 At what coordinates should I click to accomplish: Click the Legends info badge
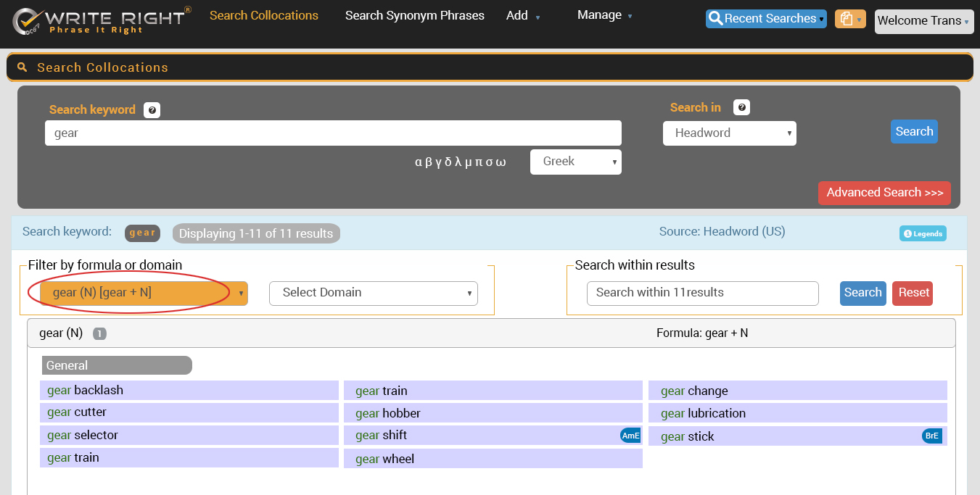(x=923, y=233)
